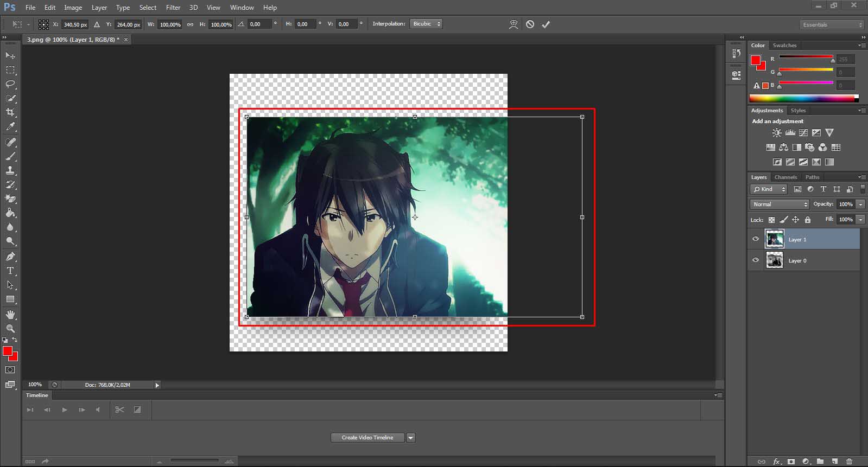This screenshot has height=467, width=868.
Task: Close the 3.png document tab
Action: [x=126, y=40]
